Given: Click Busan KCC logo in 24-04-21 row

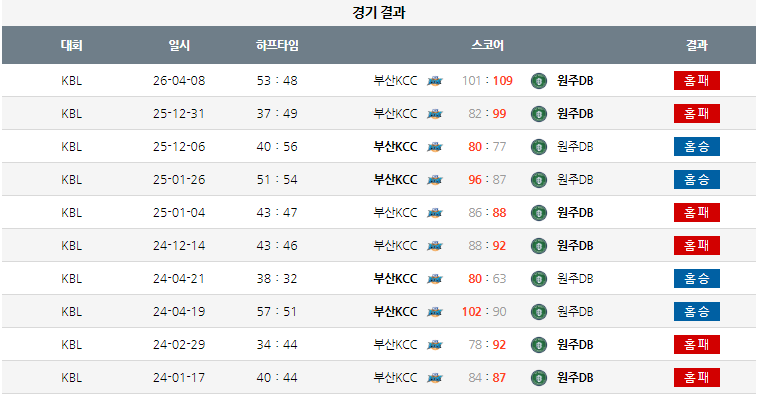Looking at the screenshot, I should [434, 279].
